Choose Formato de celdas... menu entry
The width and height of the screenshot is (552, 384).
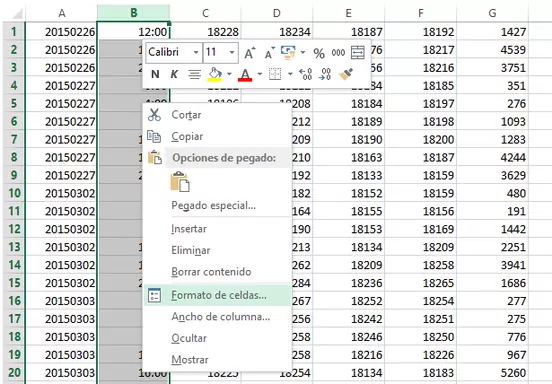(218, 295)
